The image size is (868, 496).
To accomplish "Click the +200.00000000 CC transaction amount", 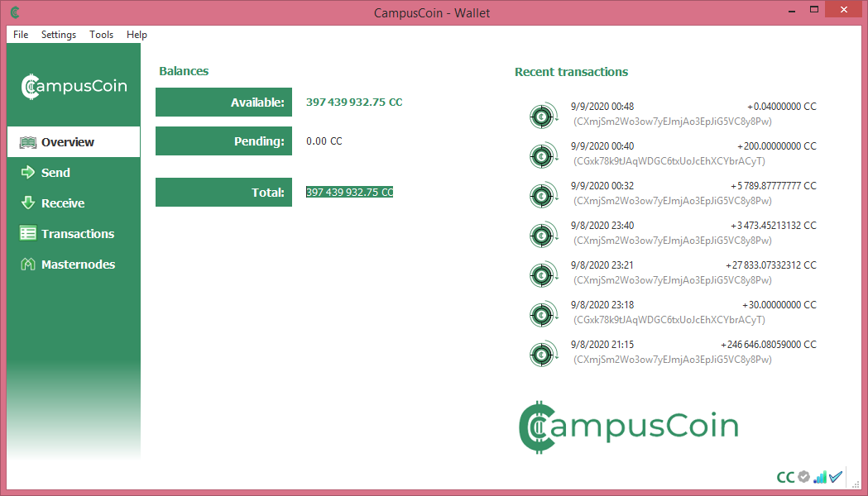I will click(x=777, y=146).
